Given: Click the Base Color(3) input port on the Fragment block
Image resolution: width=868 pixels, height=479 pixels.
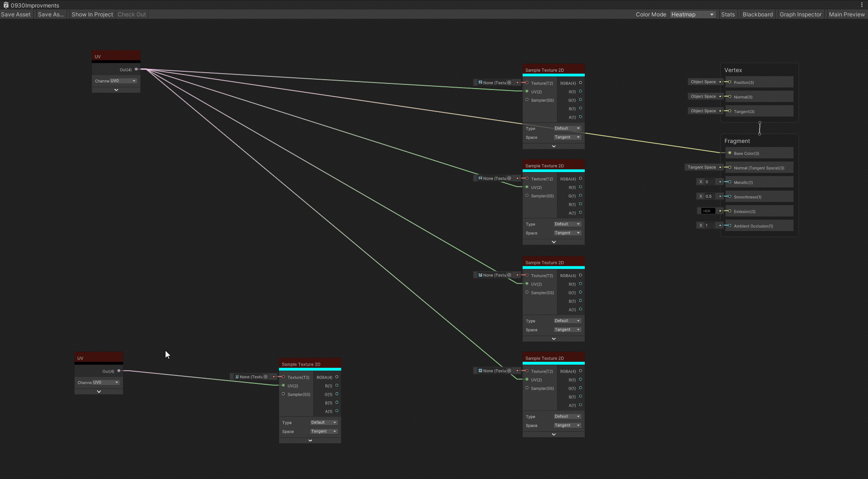Looking at the screenshot, I should [x=729, y=153].
